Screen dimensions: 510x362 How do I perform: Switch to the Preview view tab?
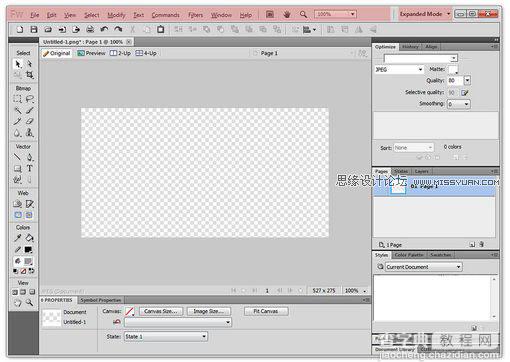coord(91,53)
